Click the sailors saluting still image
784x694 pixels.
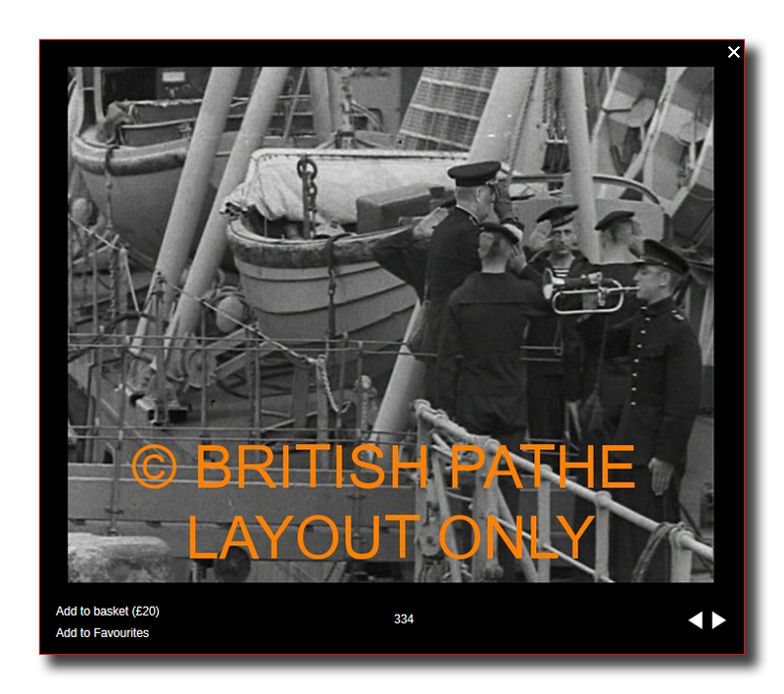390,324
